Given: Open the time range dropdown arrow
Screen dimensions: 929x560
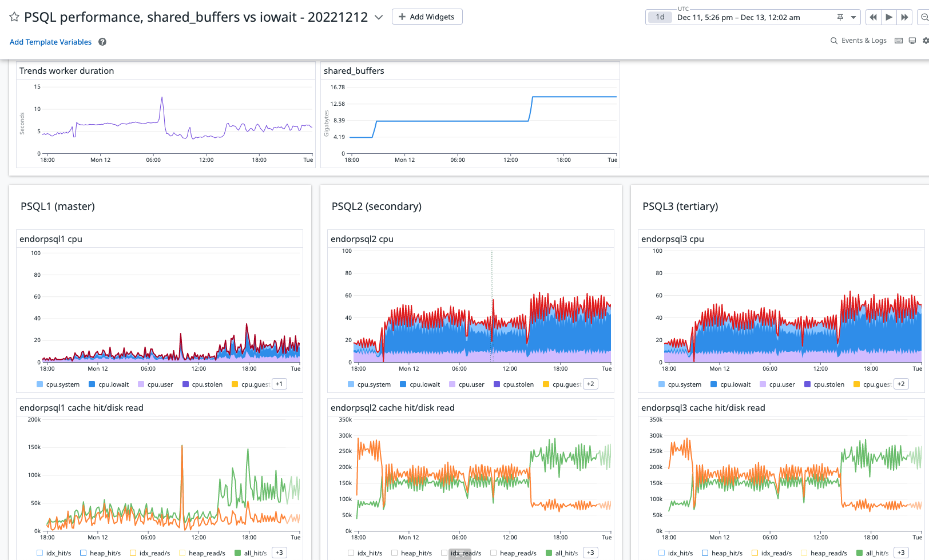Looking at the screenshot, I should [x=853, y=17].
